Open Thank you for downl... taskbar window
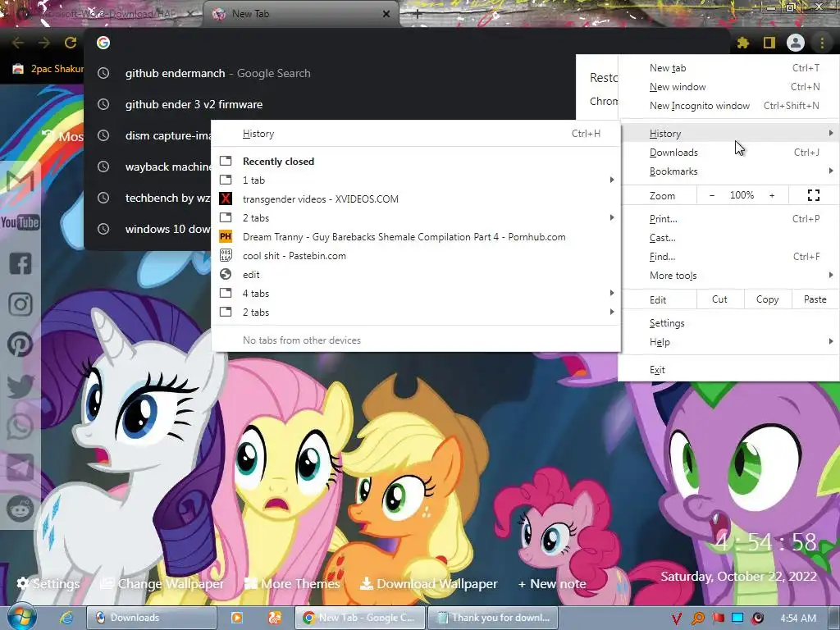Viewport: 840px width, 630px height. [492, 618]
